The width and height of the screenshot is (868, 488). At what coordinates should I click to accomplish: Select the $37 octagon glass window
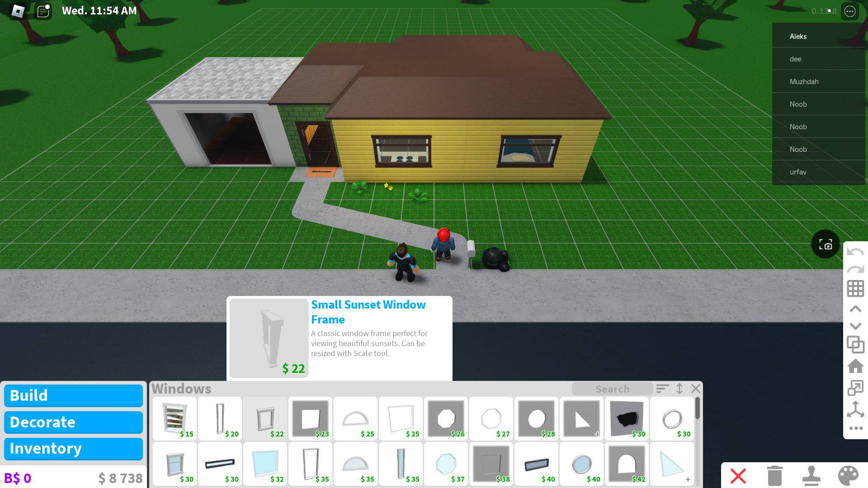tap(446, 464)
